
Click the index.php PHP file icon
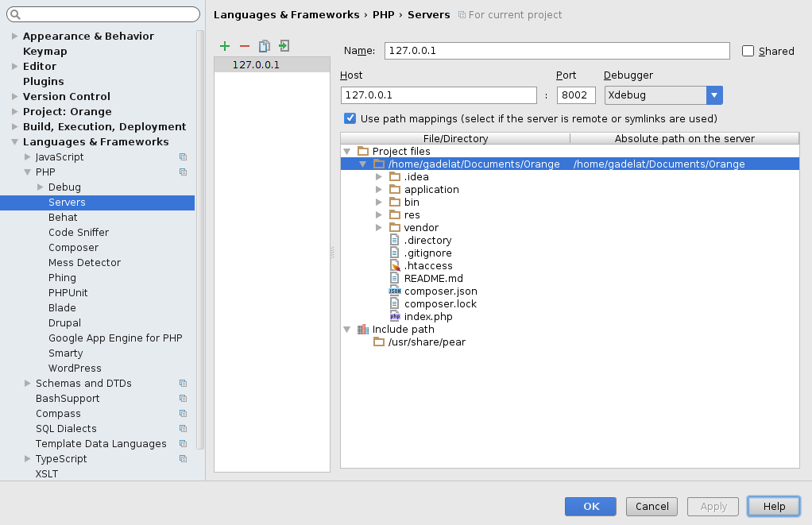tap(395, 316)
